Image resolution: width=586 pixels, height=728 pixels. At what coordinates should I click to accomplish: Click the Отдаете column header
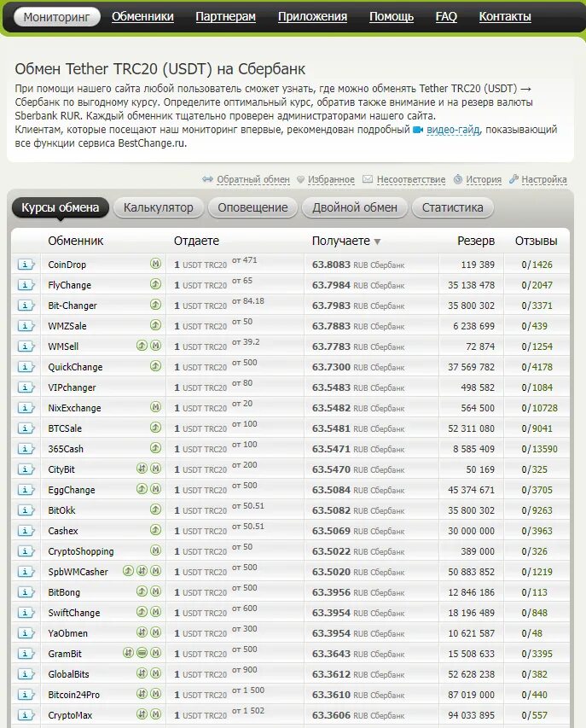(x=196, y=241)
